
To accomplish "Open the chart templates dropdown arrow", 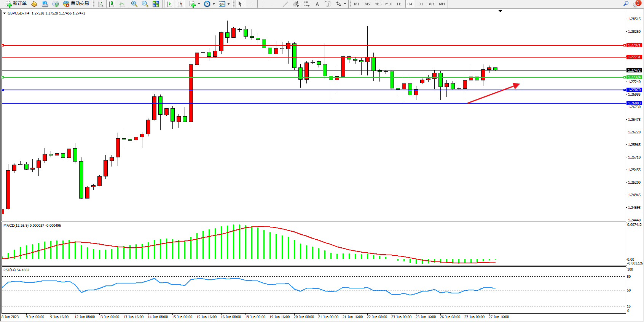I will pyautogui.click(x=228, y=4).
